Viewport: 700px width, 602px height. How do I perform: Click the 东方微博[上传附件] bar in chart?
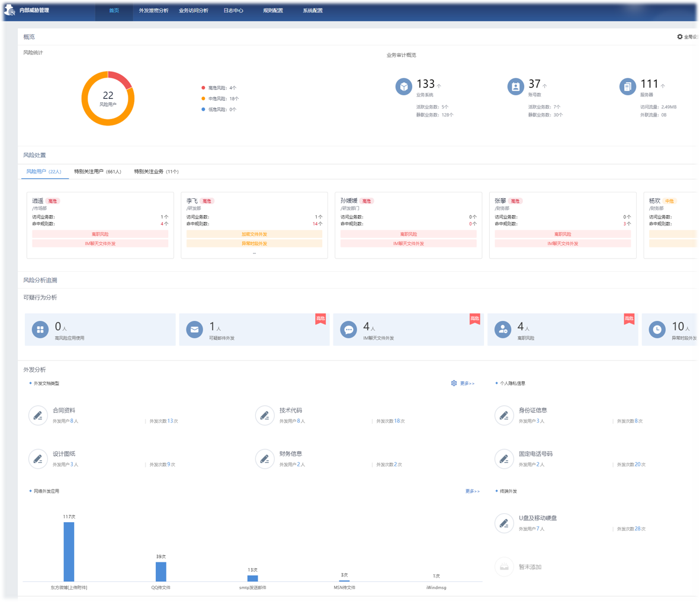click(x=69, y=552)
